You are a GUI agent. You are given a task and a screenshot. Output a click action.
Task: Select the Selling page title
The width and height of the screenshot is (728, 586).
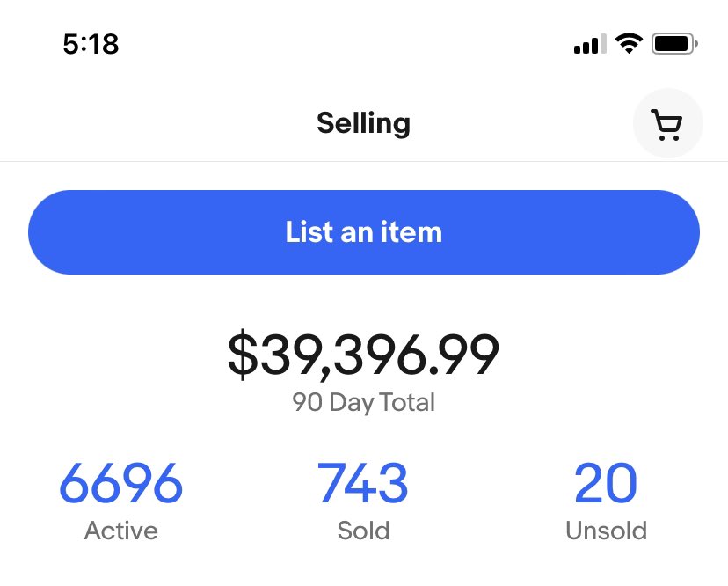pos(363,123)
